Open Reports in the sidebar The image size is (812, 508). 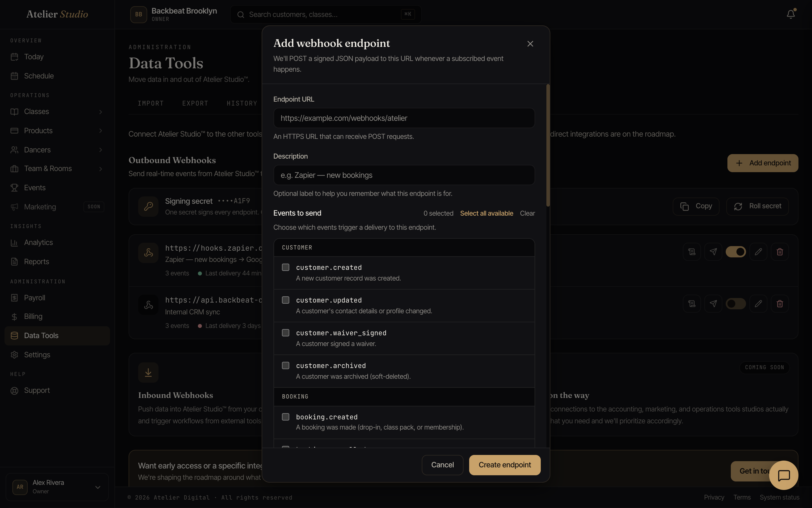tap(36, 262)
